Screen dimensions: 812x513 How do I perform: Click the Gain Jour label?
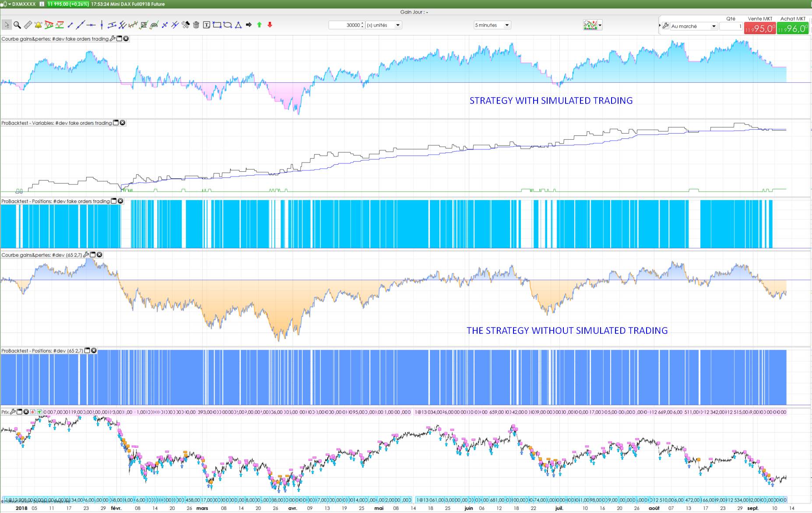(414, 12)
